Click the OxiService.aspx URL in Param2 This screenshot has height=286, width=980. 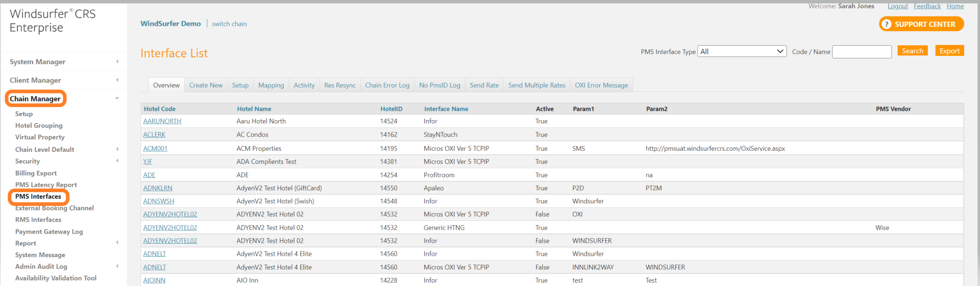tap(715, 148)
